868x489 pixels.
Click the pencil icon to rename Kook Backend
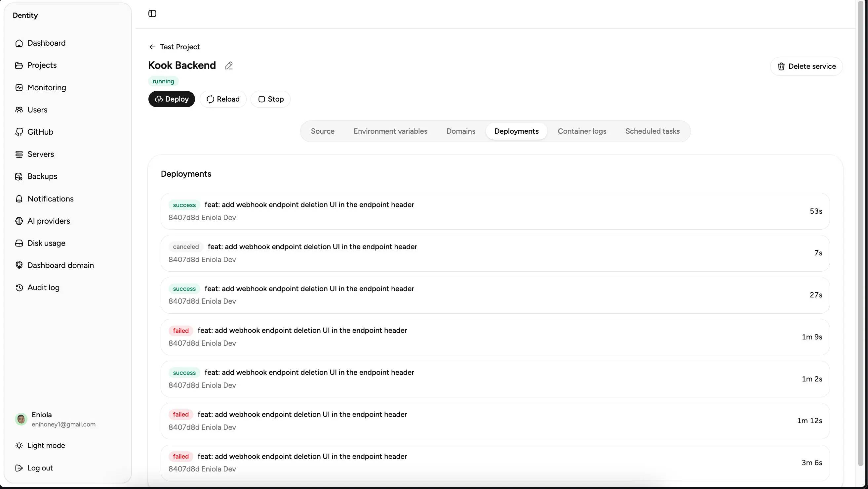pos(229,66)
